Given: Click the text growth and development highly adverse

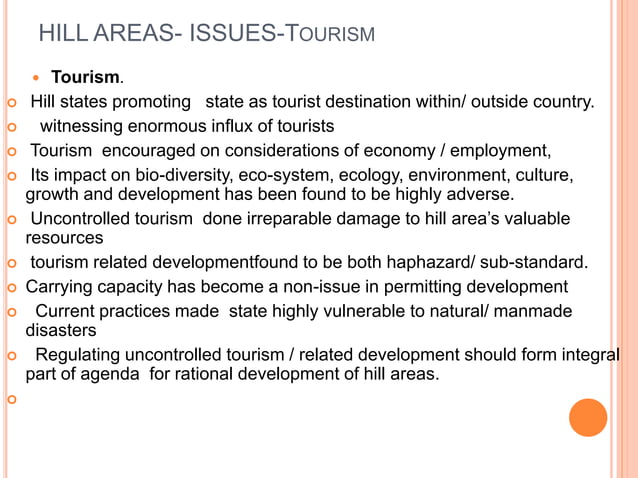Looking at the screenshot, I should (270, 194).
